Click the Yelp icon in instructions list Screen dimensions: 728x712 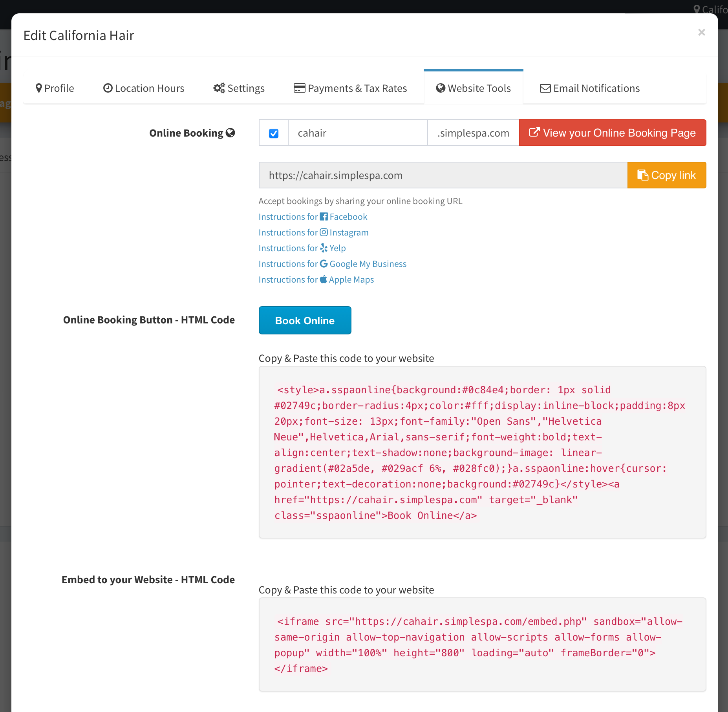pyautogui.click(x=324, y=248)
